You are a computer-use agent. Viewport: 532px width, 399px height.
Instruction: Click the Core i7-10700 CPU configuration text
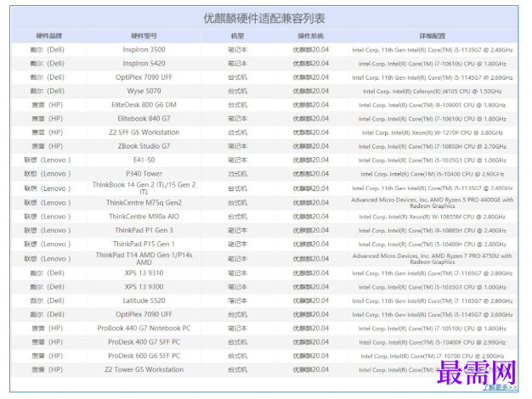click(x=433, y=356)
